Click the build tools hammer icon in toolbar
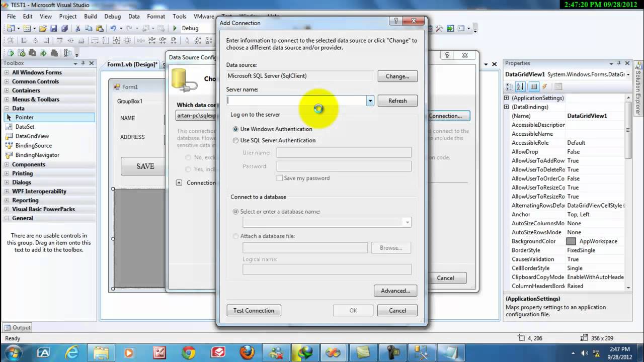 click(x=439, y=29)
